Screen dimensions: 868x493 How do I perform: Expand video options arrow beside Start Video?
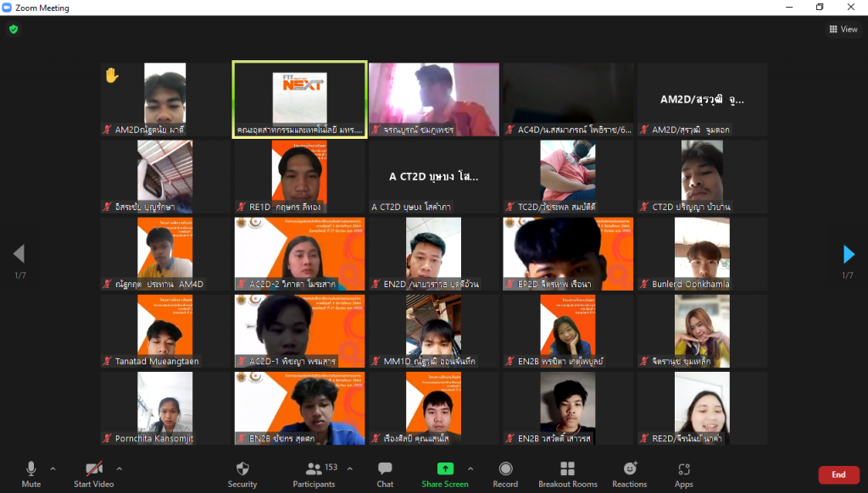click(x=119, y=468)
